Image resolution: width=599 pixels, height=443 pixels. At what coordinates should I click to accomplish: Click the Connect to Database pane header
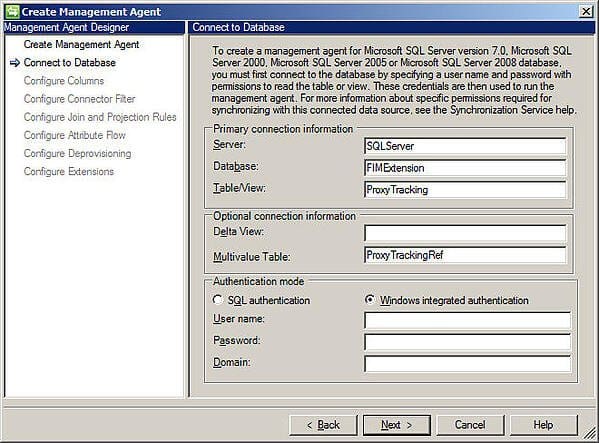[392, 27]
